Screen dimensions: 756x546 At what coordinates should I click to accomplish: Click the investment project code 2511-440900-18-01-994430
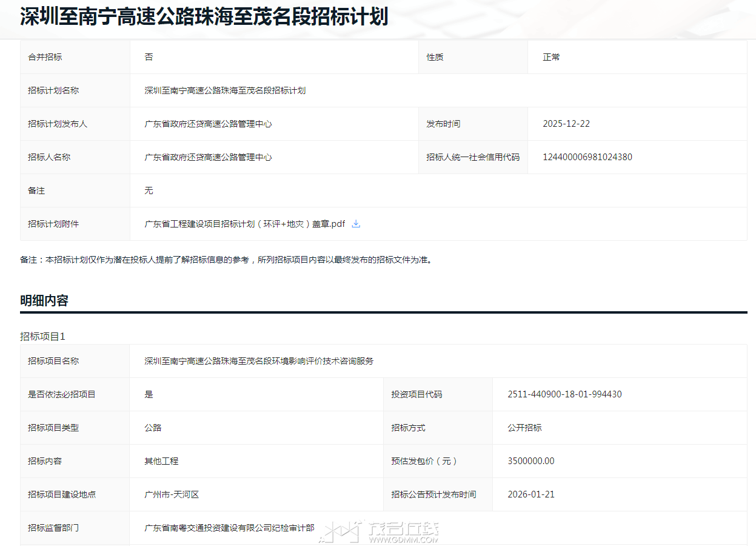coord(564,394)
